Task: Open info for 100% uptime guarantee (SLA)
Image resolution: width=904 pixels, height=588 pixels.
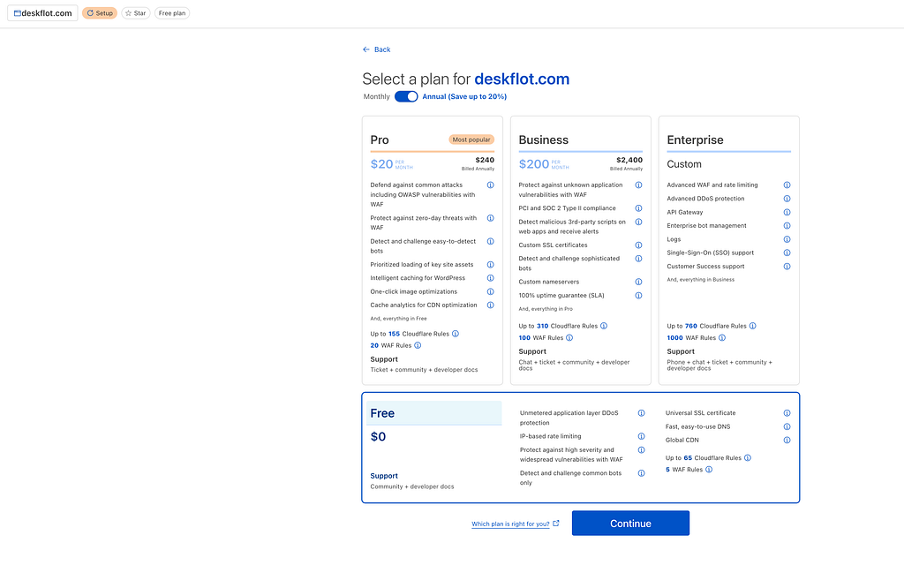Action: click(639, 295)
